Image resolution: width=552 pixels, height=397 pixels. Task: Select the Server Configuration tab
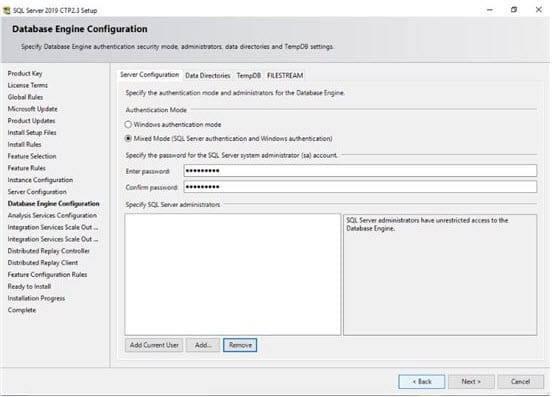click(x=150, y=75)
